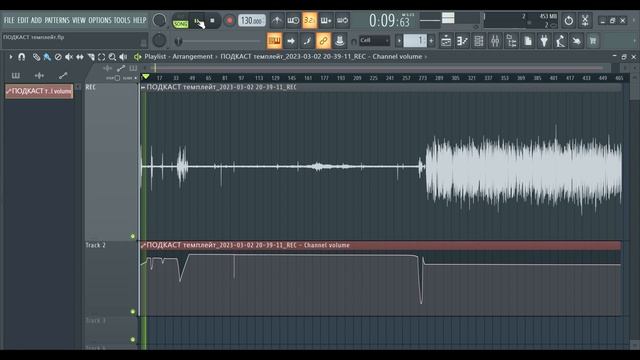The width and height of the screenshot is (640, 360).
Task: Open the HELP menu
Action: 140,20
